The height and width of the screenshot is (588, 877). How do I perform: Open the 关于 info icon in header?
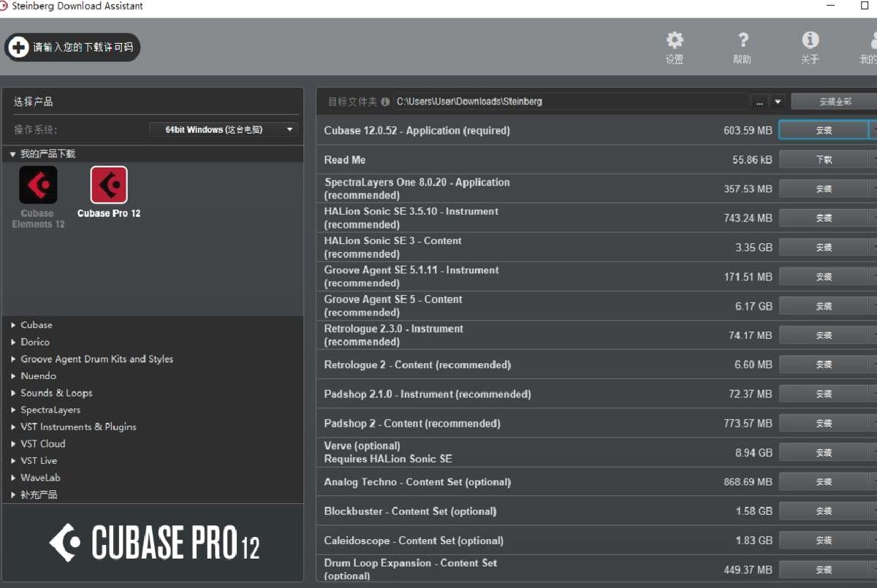click(x=810, y=40)
